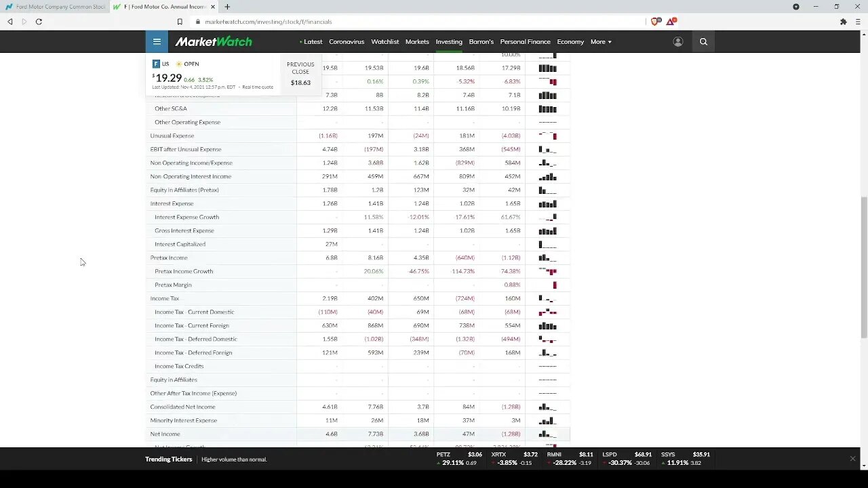This screenshot has height=488, width=868.
Task: Open the user profile icon
Action: coord(677,41)
